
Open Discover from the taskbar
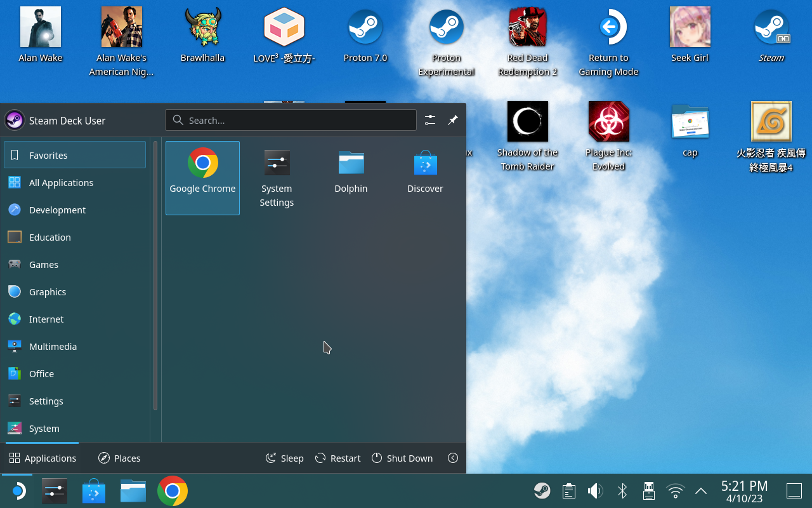click(94, 491)
